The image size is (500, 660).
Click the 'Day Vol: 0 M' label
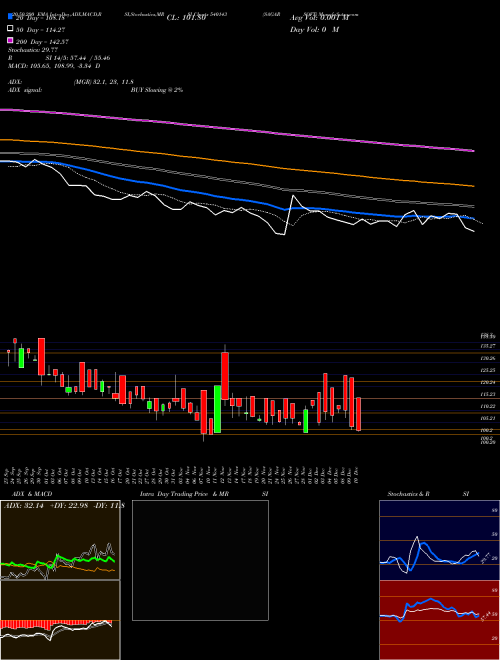click(314, 29)
